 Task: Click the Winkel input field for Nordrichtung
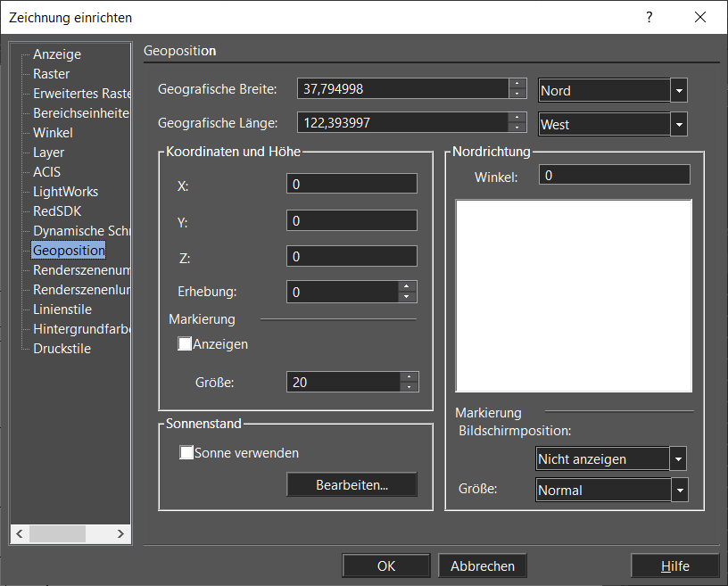(614, 176)
